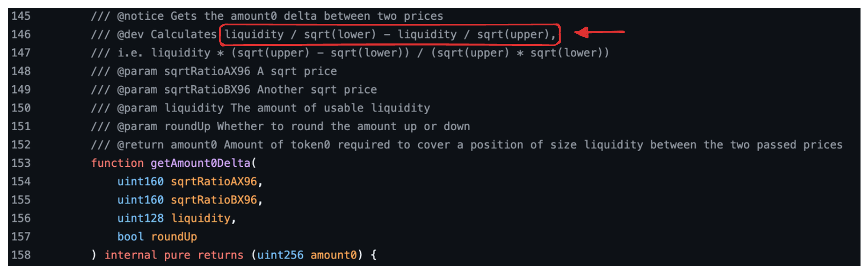
Task: Select the uint256 return type
Action: tap(280, 255)
